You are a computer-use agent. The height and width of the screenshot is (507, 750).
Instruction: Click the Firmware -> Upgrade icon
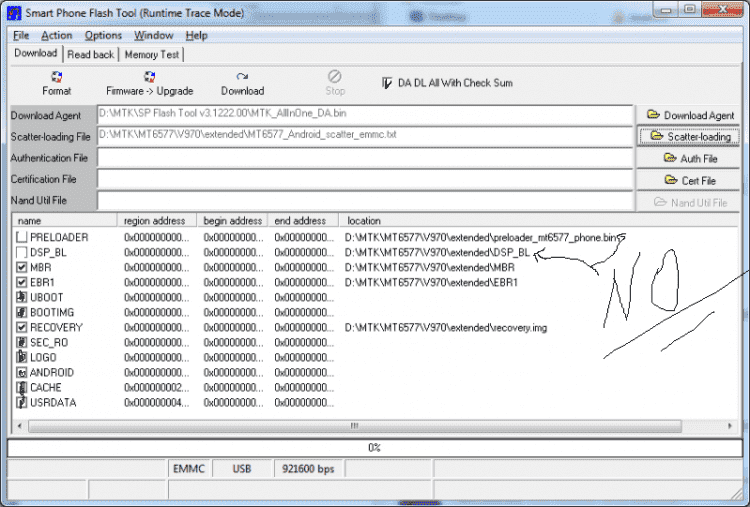[x=150, y=77]
